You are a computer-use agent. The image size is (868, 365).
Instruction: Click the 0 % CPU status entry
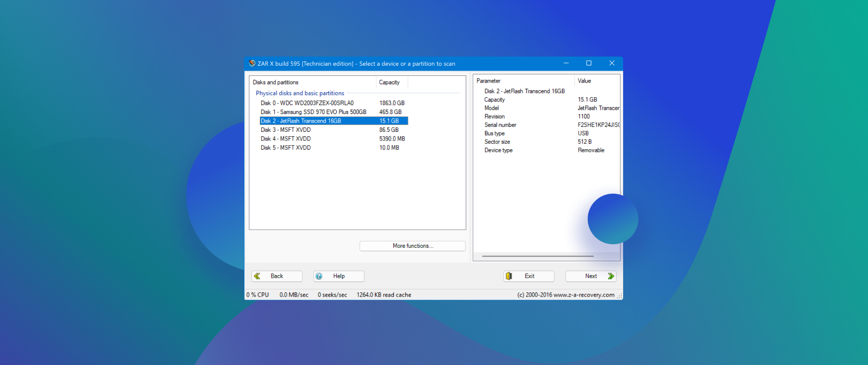point(258,295)
